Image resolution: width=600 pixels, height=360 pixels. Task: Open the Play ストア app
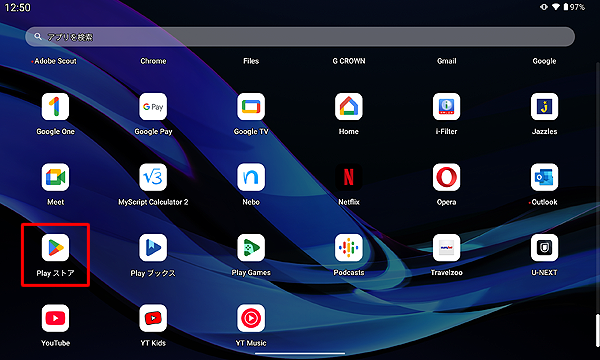pos(55,248)
